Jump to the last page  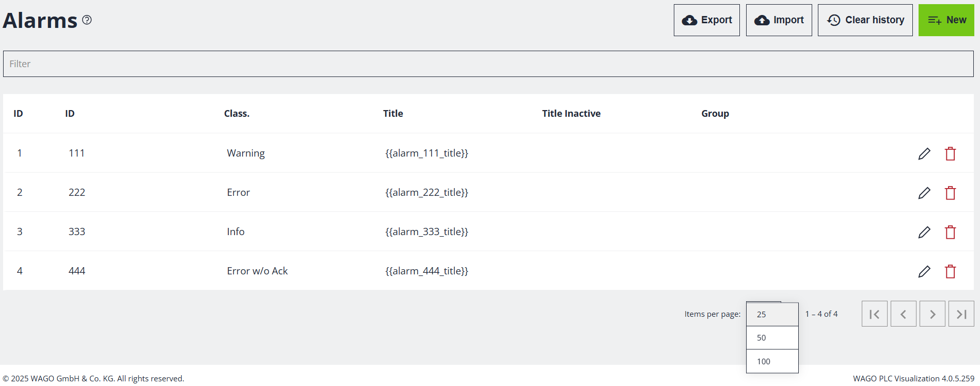pos(961,314)
